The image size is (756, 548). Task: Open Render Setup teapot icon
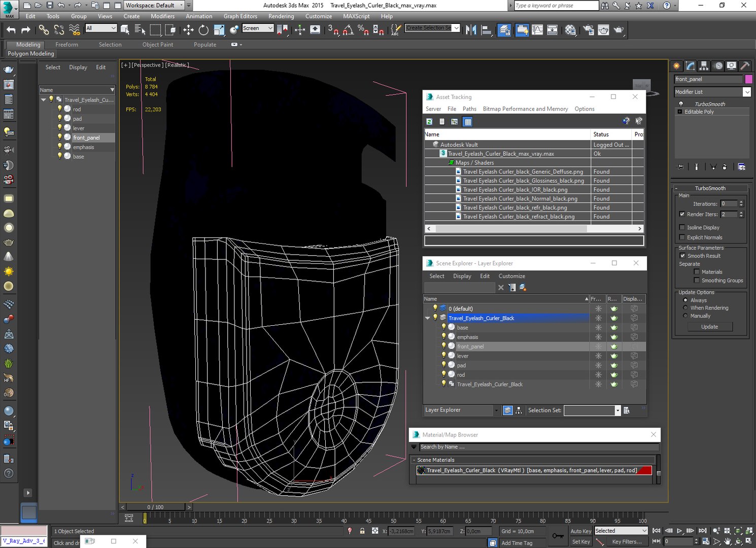(x=589, y=30)
